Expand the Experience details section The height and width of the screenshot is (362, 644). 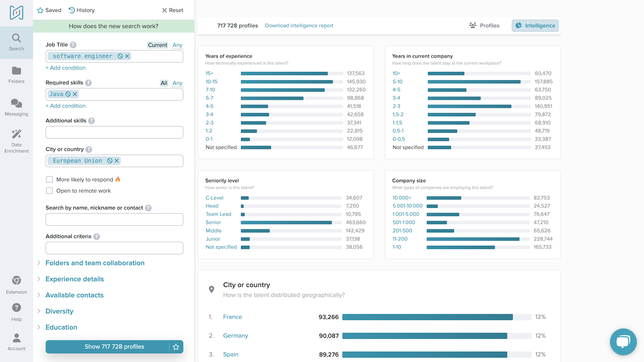(x=75, y=279)
